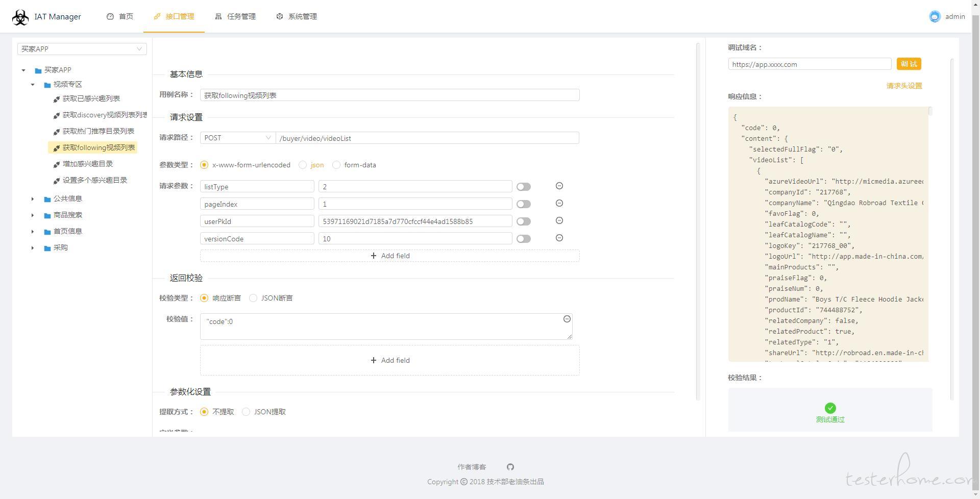
Task: Select 不提取 extraction mode
Action: tap(204, 412)
